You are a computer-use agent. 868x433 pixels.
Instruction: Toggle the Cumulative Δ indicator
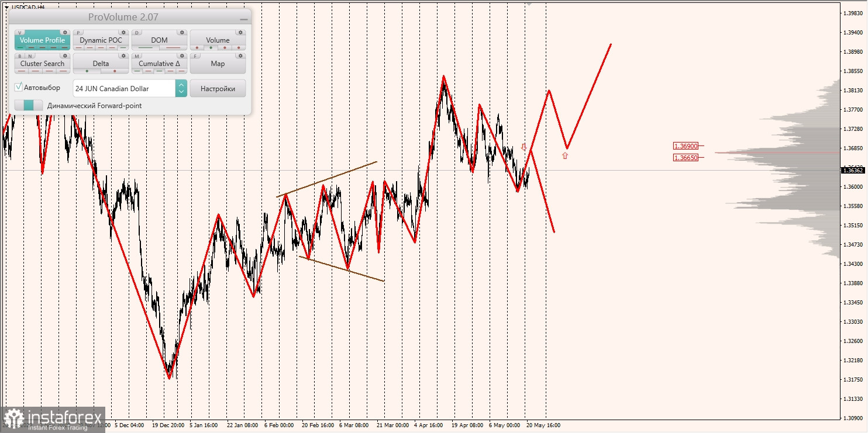point(159,64)
